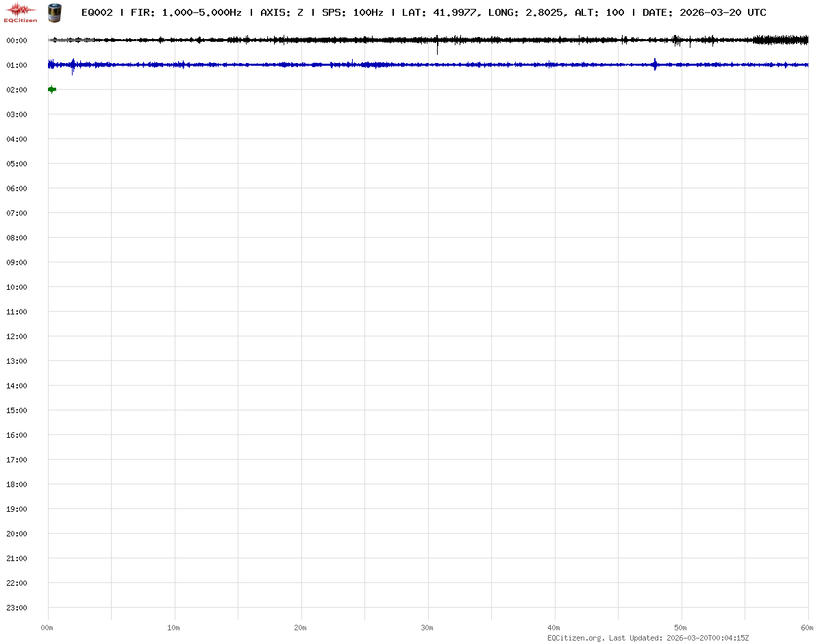
Task: Click the FIR 1.000-5.000Hz filter text
Action: point(186,12)
